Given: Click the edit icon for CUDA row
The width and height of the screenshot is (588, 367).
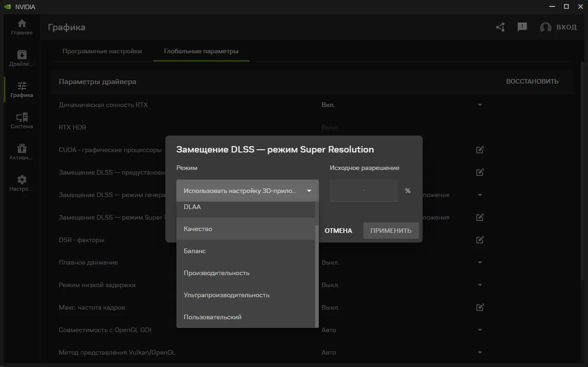Looking at the screenshot, I should tap(480, 150).
